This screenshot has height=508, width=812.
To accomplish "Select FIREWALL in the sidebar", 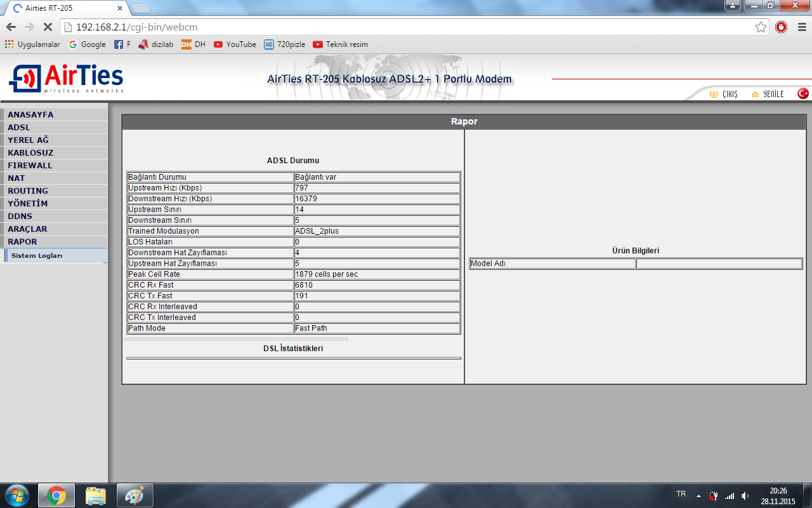I will click(30, 166).
